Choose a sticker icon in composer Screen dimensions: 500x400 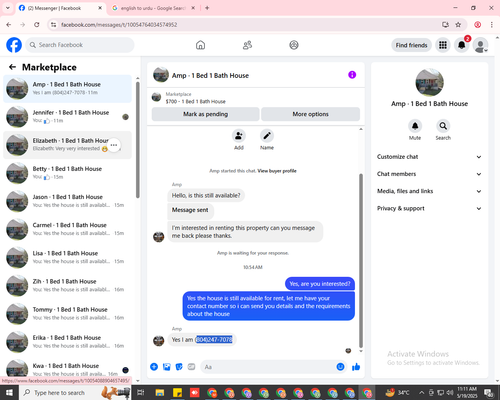[179, 367]
